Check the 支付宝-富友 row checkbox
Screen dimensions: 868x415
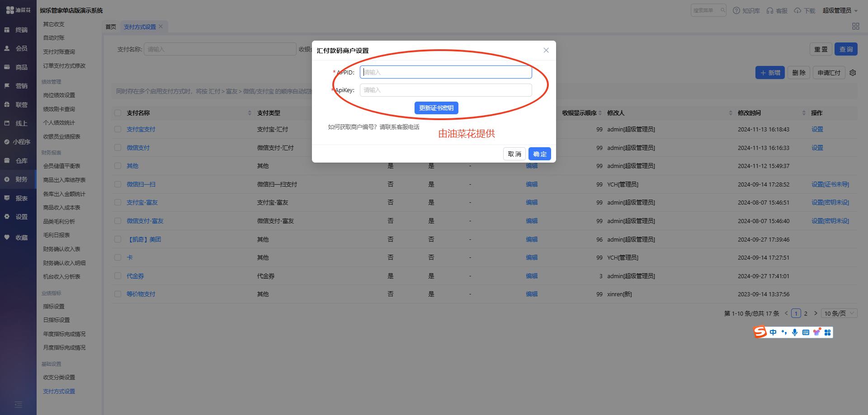(x=118, y=202)
